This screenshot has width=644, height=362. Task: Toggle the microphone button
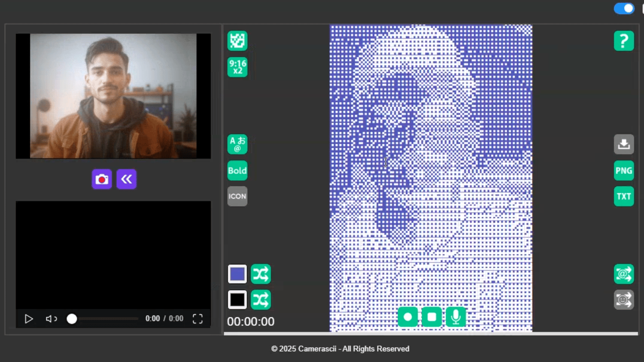(456, 317)
